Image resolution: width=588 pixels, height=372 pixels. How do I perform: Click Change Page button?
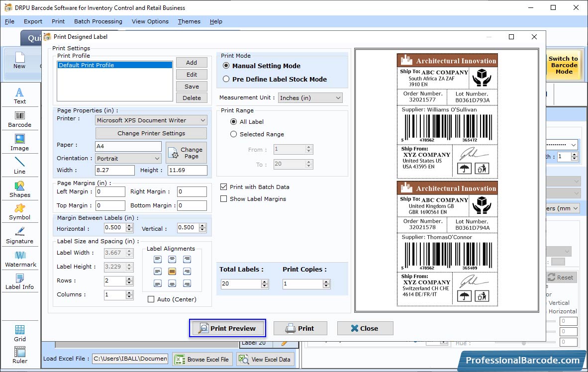pyautogui.click(x=186, y=153)
